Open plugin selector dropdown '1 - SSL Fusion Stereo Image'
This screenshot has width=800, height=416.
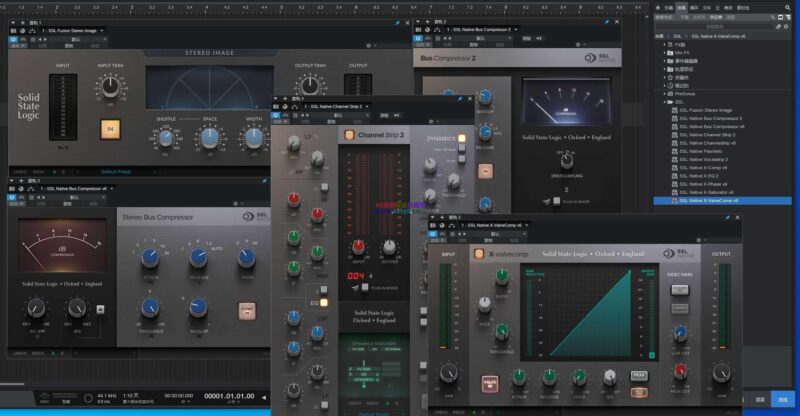point(73,31)
